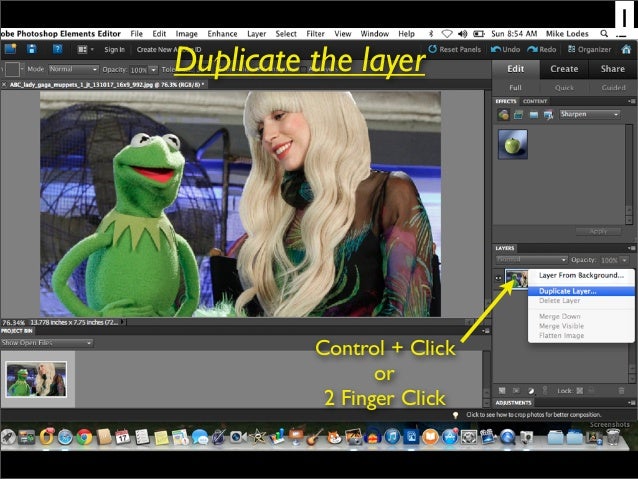Click the Reset Panels button

(455, 49)
